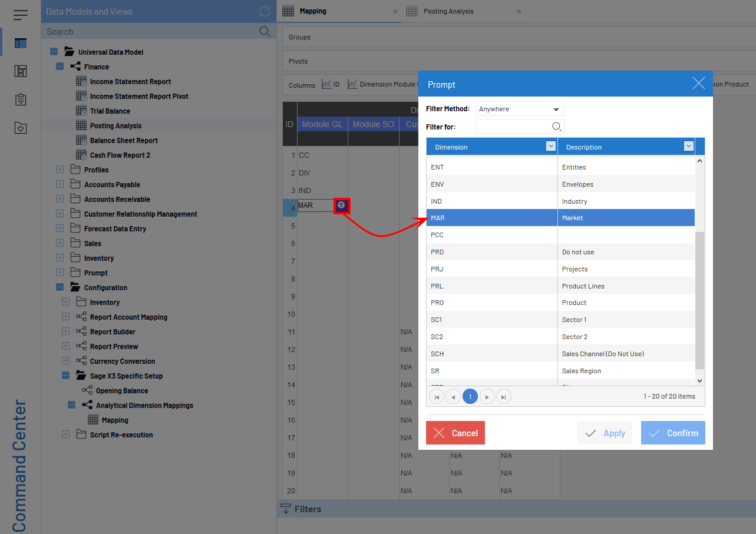
Task: Close the Prompt dialog with X
Action: point(698,84)
